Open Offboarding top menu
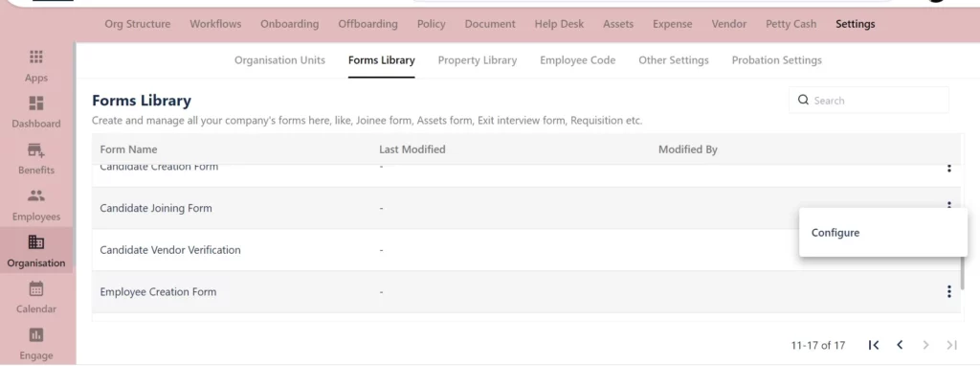The width and height of the screenshot is (980, 366). [367, 24]
